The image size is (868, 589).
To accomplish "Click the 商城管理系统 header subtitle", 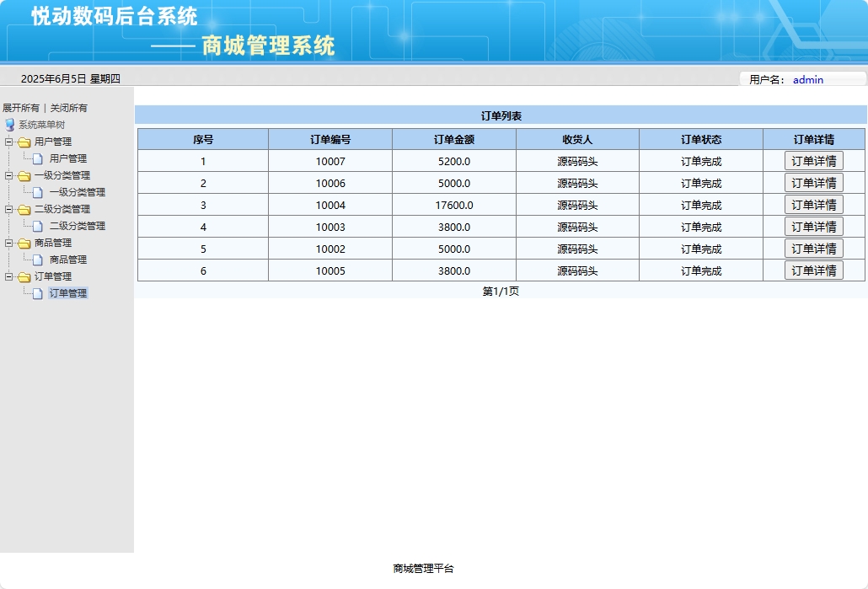I will (268, 46).
